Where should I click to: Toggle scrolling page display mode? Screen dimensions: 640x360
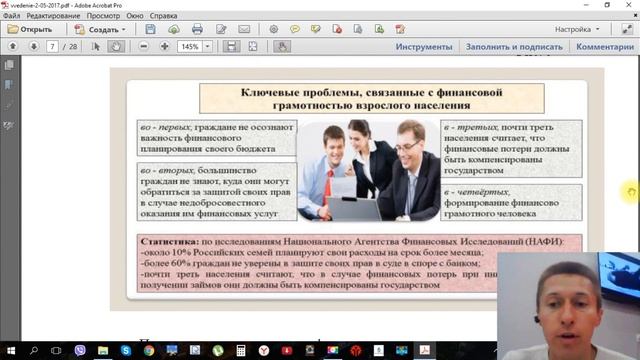(x=231, y=47)
